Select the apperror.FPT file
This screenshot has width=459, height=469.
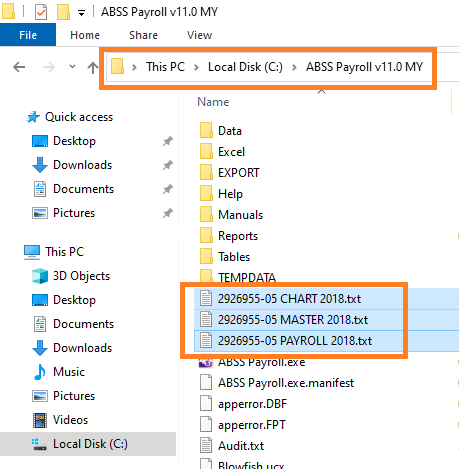[252, 425]
